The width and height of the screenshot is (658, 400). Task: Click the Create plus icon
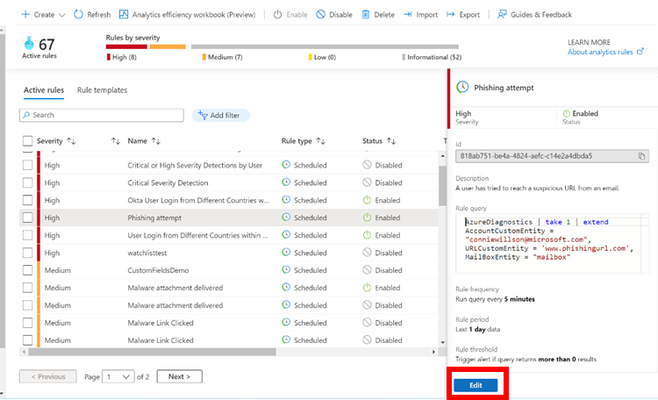pyautogui.click(x=25, y=15)
